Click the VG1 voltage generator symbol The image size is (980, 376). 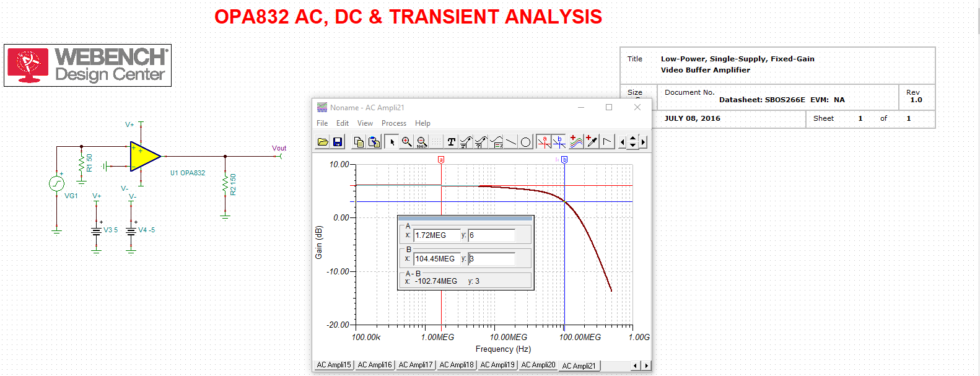(x=56, y=183)
